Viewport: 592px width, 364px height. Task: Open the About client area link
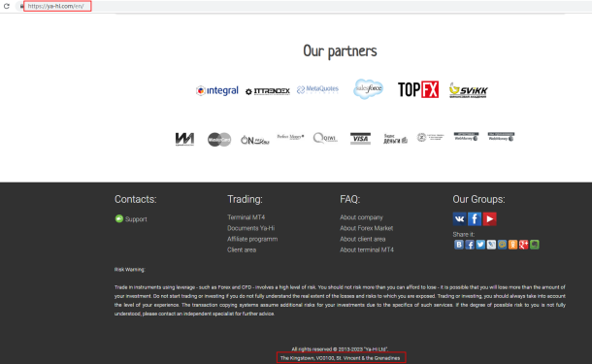point(362,239)
